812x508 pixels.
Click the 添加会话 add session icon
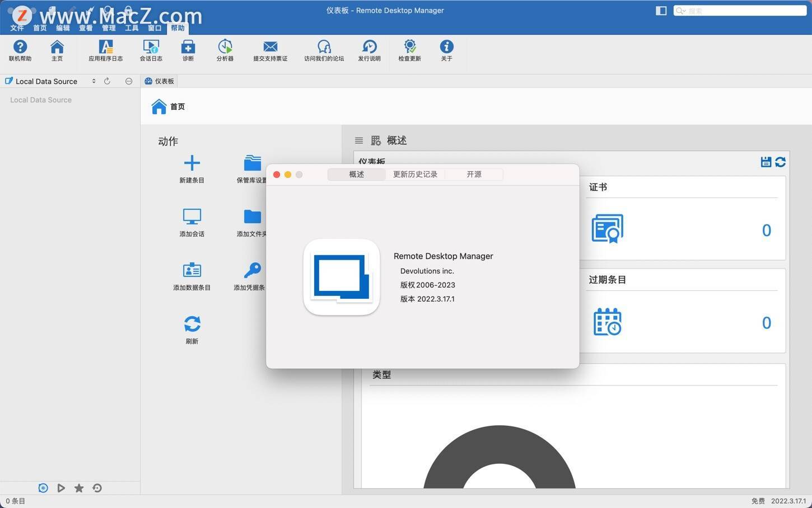[192, 216]
